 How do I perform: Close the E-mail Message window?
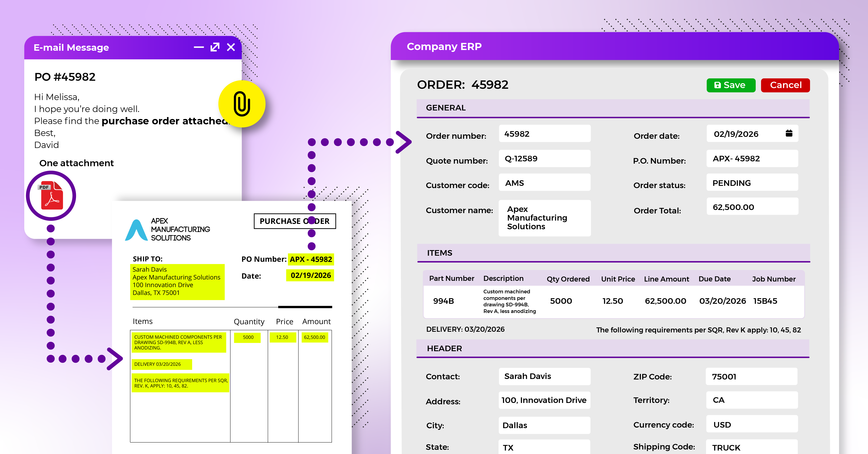230,47
